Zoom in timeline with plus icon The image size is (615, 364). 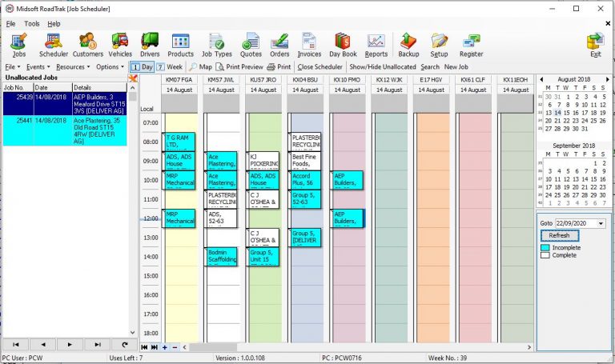pyautogui.click(x=165, y=347)
